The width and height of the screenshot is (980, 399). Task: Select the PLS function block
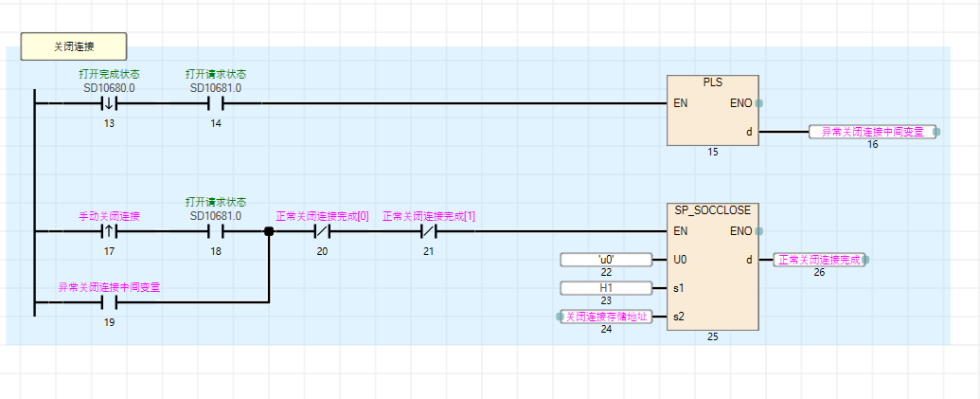coord(712,111)
